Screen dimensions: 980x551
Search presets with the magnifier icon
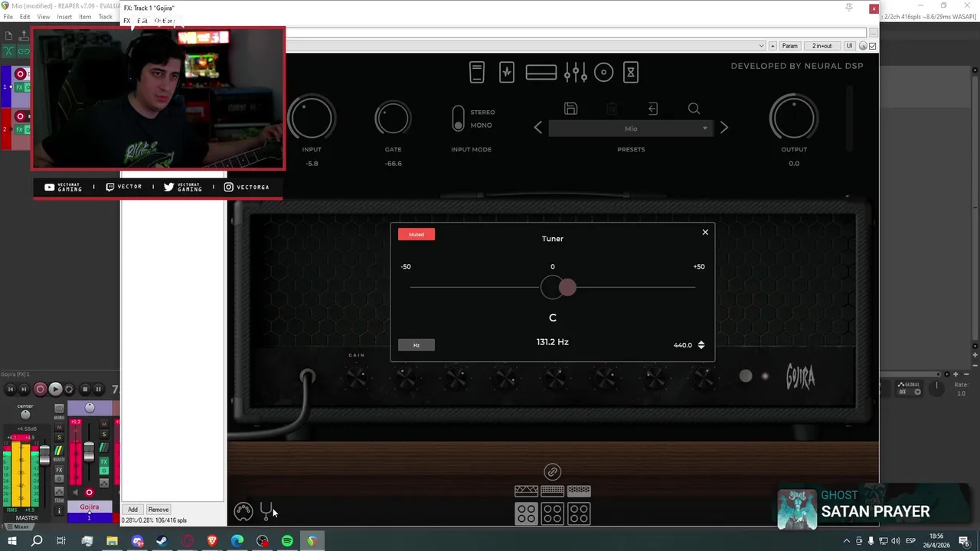click(x=694, y=109)
